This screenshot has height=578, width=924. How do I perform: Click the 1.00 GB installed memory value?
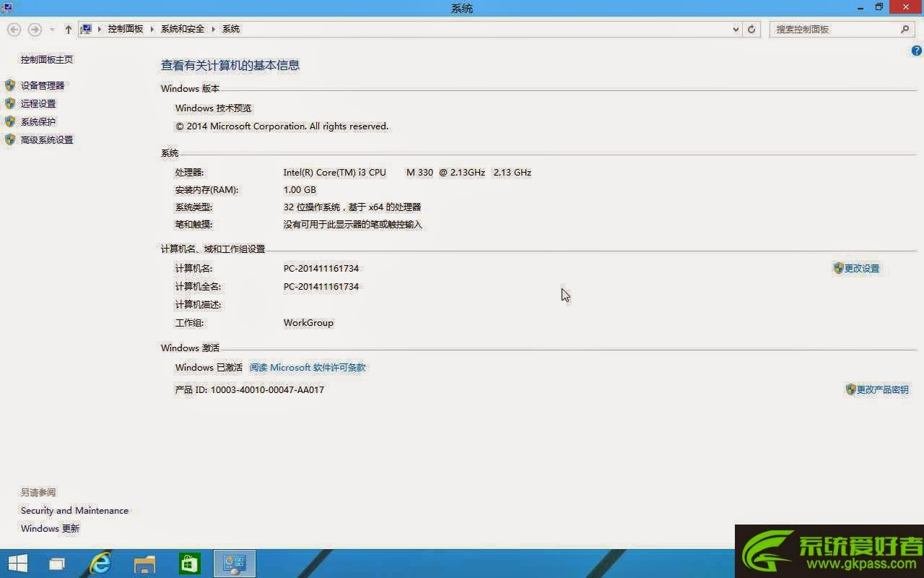tap(300, 189)
